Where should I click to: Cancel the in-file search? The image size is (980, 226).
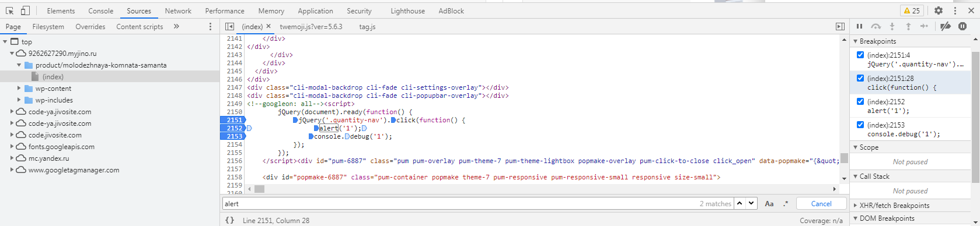[821, 203]
